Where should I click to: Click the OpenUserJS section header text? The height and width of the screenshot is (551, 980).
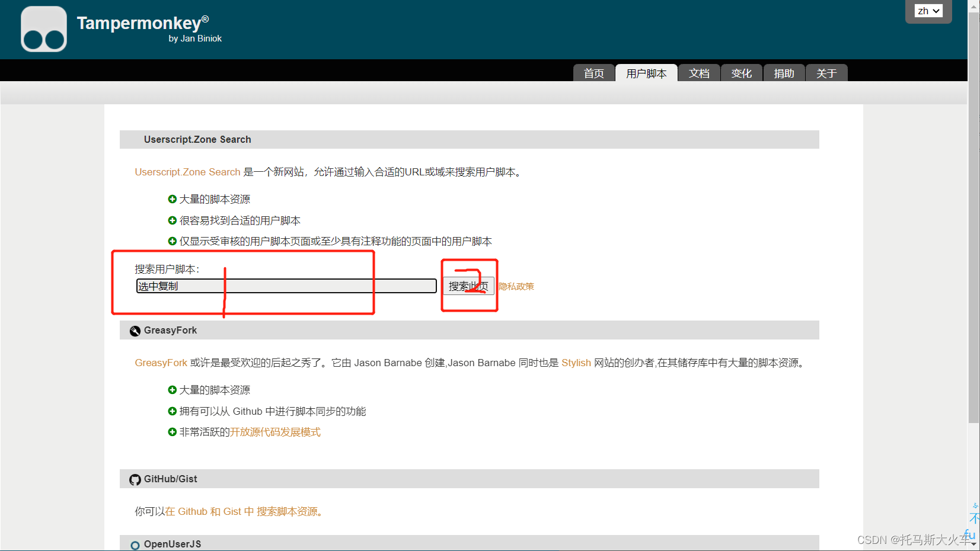173,544
